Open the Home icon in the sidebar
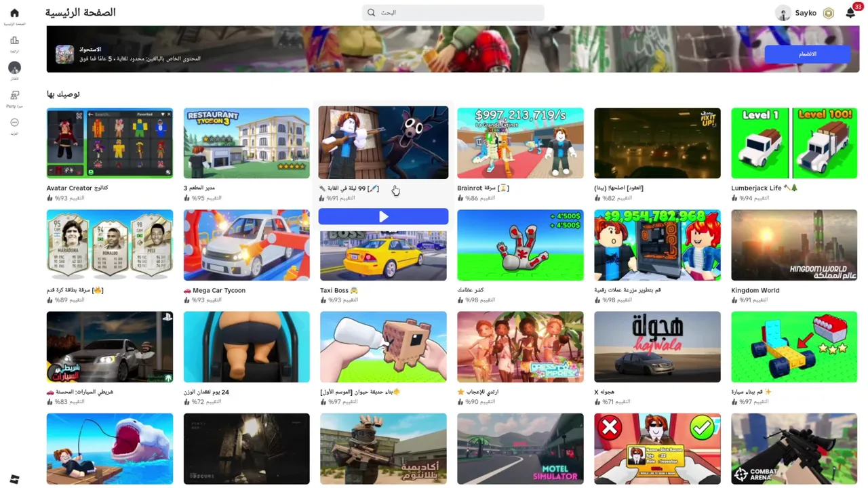The height and width of the screenshot is (488, 868). pyautogui.click(x=14, y=13)
